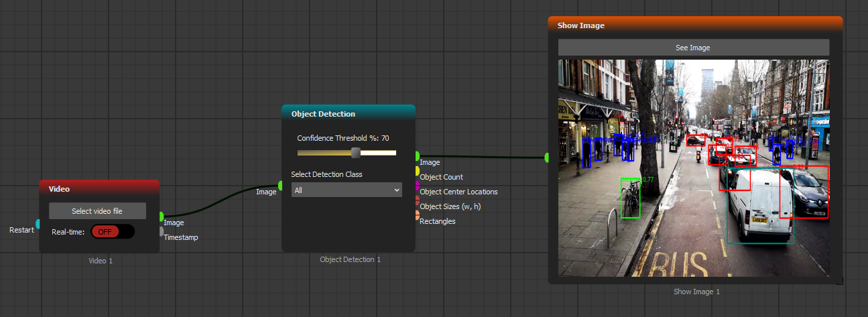Image resolution: width=868 pixels, height=317 pixels.
Task: Click the Object Detection Image output port
Action: click(x=417, y=156)
